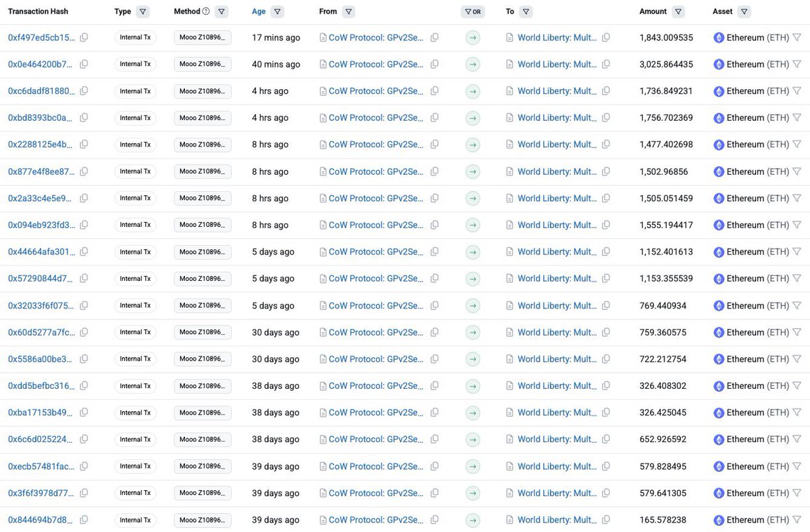Open Age column filter
The image size is (810, 532).
coord(277,11)
